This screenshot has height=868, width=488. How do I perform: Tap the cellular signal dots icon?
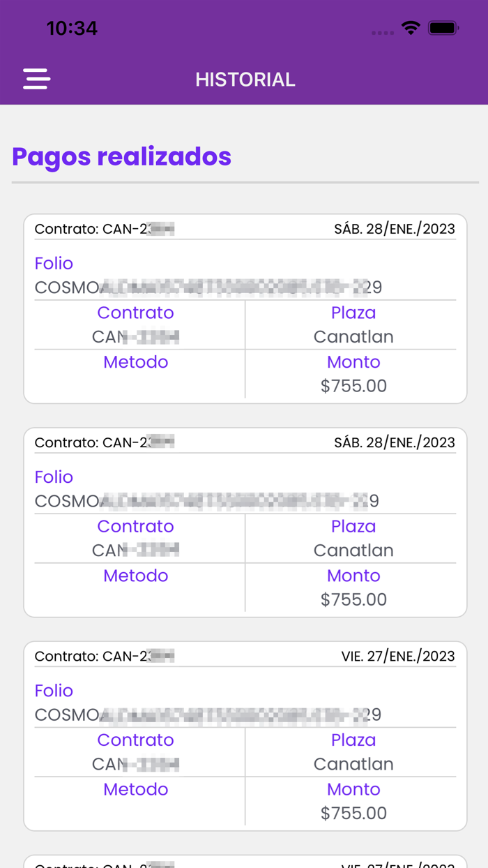click(383, 31)
